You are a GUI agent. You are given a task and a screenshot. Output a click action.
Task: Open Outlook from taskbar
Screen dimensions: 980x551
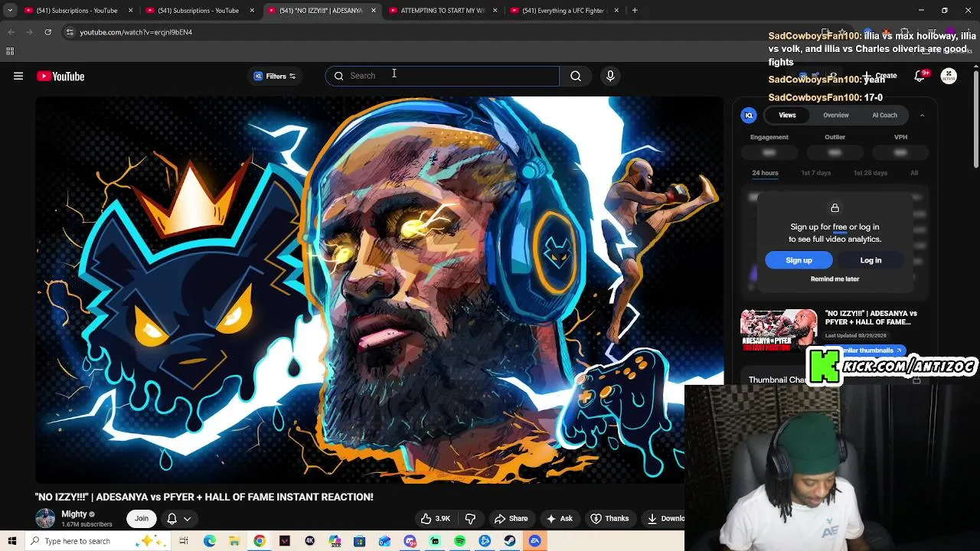(384, 541)
